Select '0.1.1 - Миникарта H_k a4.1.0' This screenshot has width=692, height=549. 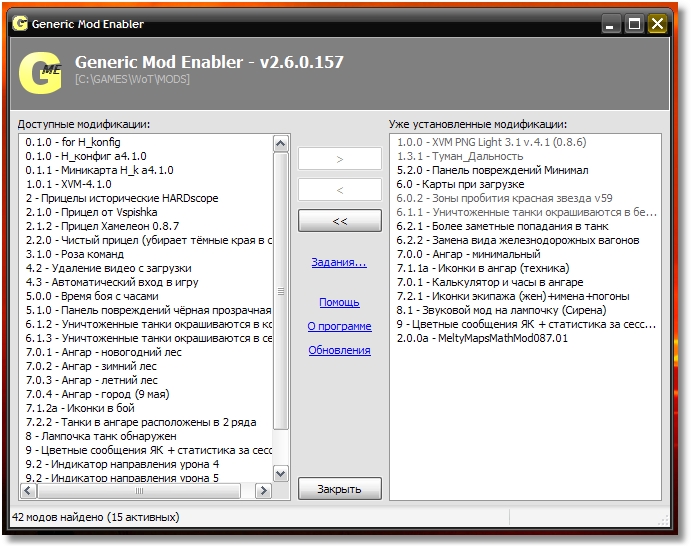coord(99,170)
